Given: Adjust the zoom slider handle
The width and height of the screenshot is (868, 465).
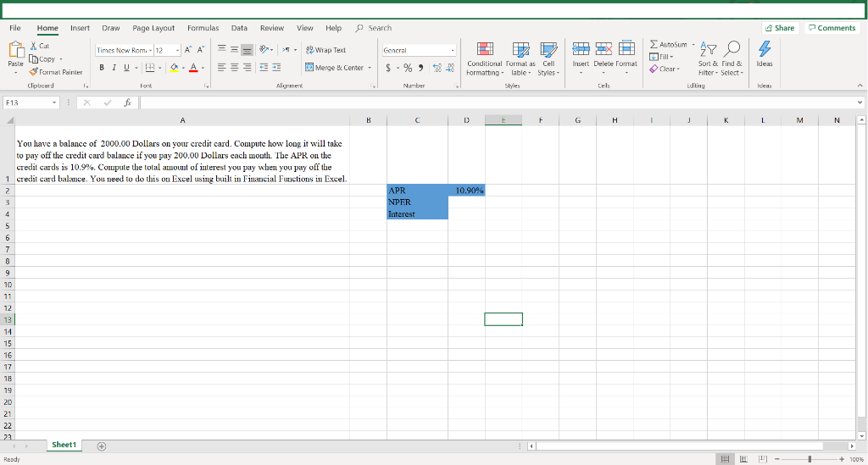Looking at the screenshot, I should [x=810, y=459].
